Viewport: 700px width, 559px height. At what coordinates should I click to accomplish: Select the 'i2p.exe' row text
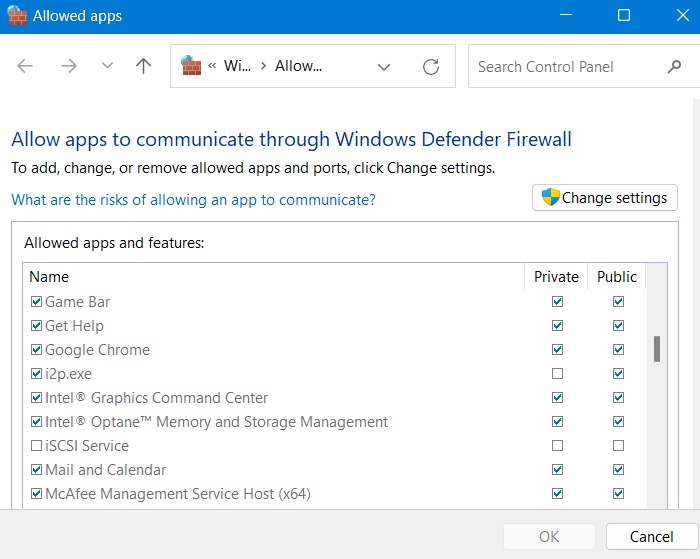click(x=68, y=374)
